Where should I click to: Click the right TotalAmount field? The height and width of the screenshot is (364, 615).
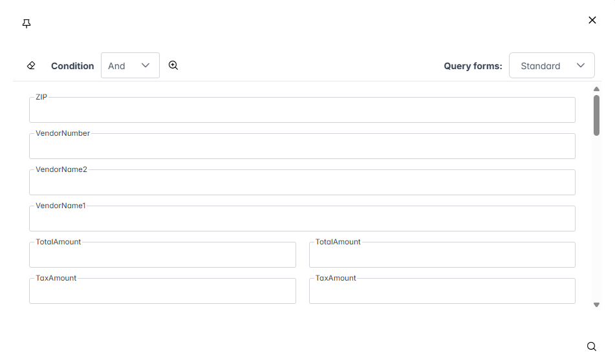442,256
